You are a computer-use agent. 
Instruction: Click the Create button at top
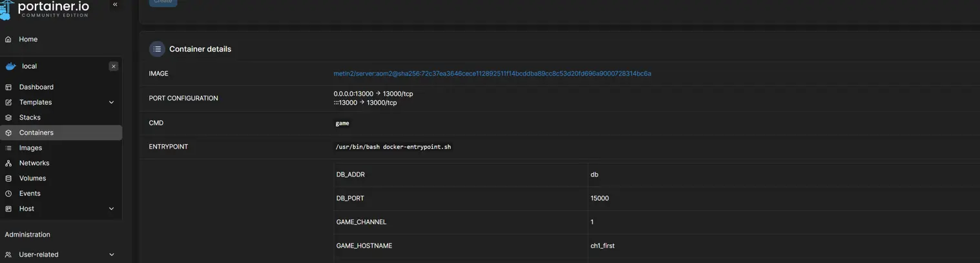(163, 2)
